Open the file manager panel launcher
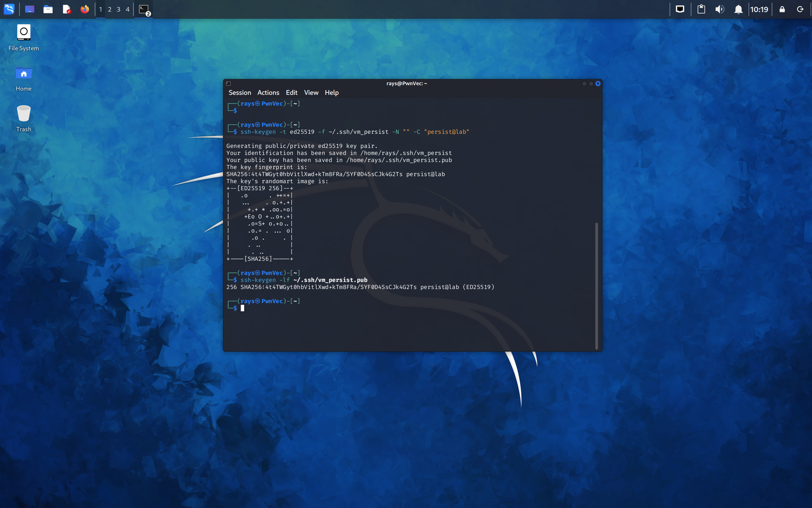812x508 pixels. (x=48, y=9)
